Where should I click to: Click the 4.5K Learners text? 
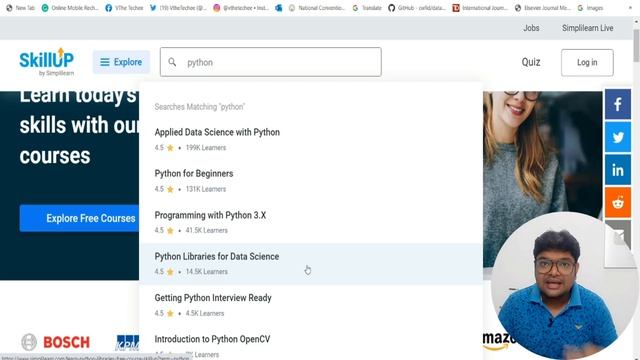pyautogui.click(x=205, y=313)
